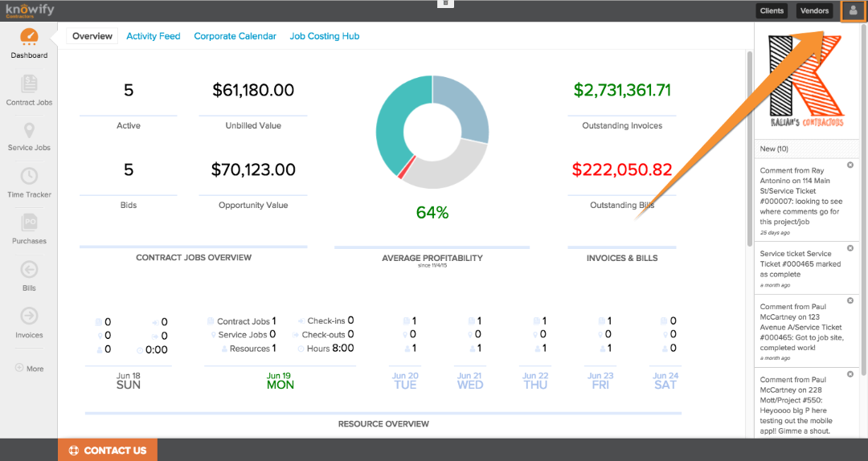Screen dimensions: 868x461
Task: Open Contract Jobs from the sidebar
Action: [29, 84]
